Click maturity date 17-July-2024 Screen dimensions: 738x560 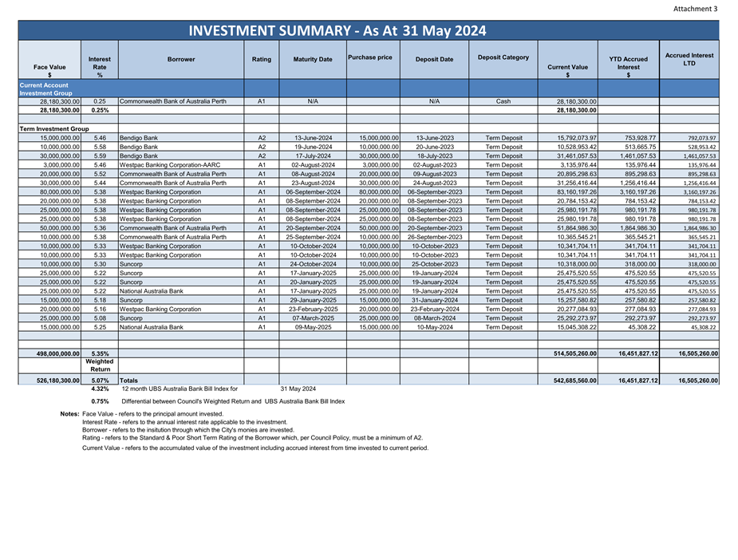pyautogui.click(x=313, y=156)
